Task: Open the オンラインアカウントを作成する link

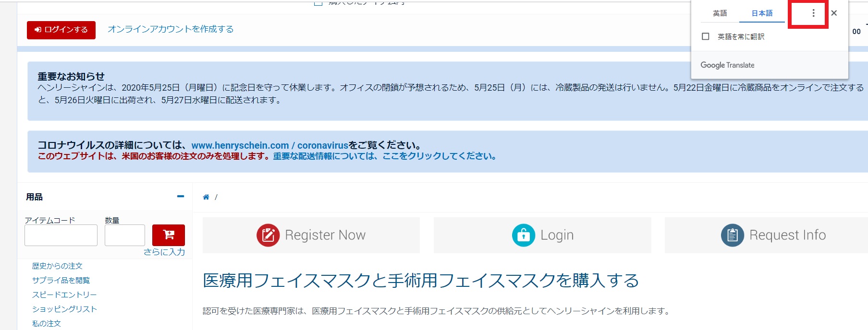Action: point(171,29)
